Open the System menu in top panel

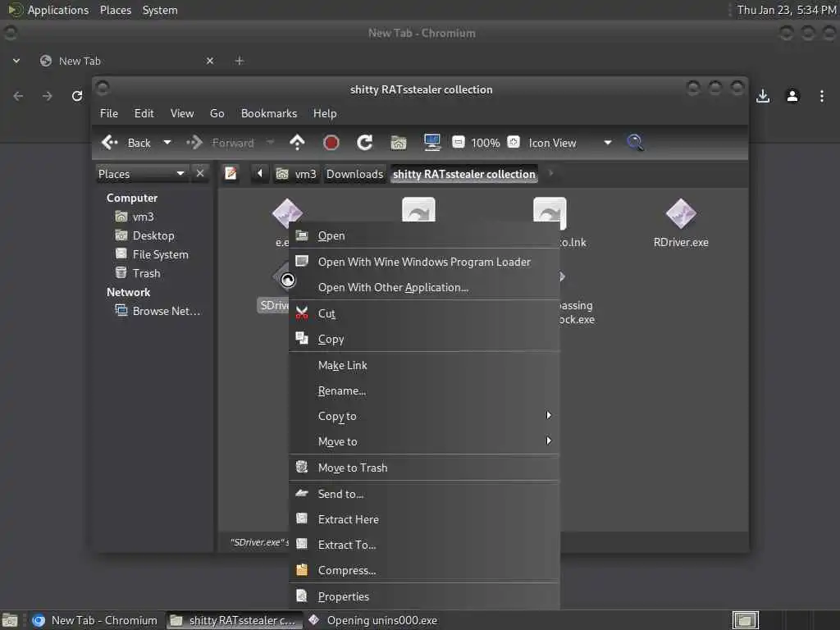[160, 10]
